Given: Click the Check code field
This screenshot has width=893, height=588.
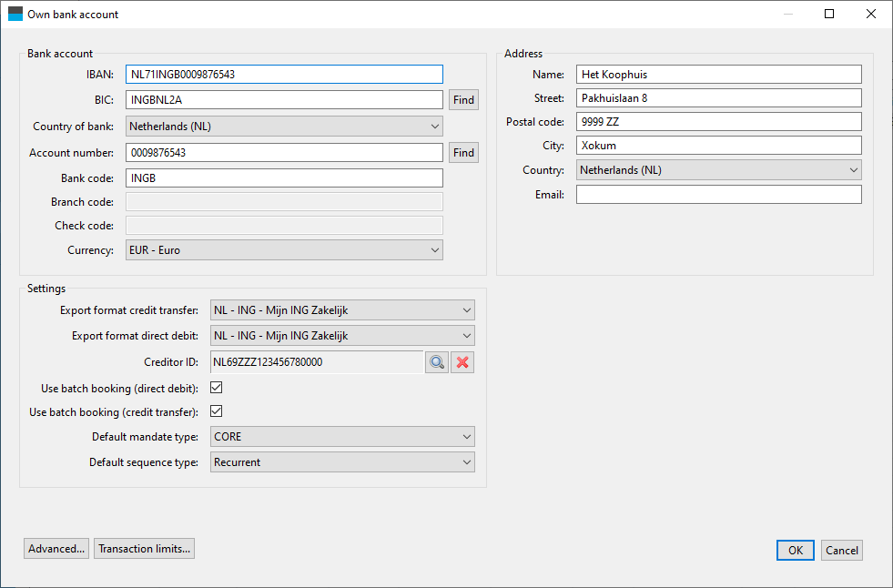Looking at the screenshot, I should click(x=284, y=226).
